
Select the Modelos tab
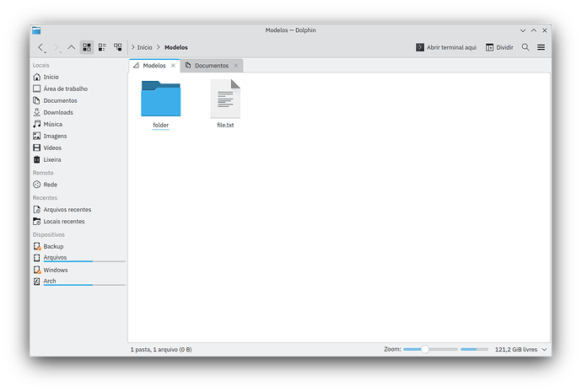pos(154,66)
